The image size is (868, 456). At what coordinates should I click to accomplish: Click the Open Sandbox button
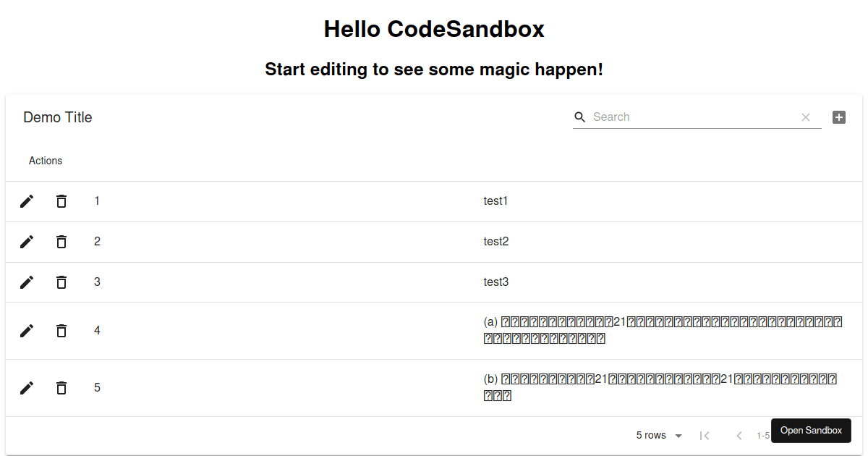point(811,430)
